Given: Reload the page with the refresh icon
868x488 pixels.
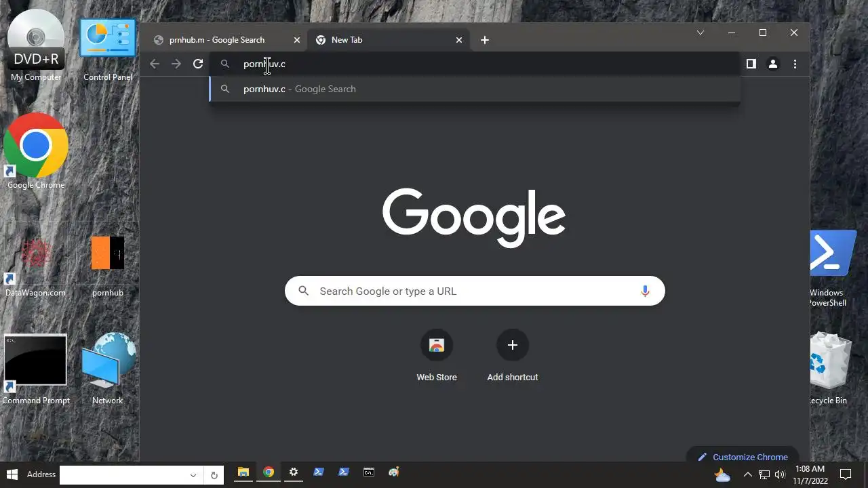Looking at the screenshot, I should [198, 64].
